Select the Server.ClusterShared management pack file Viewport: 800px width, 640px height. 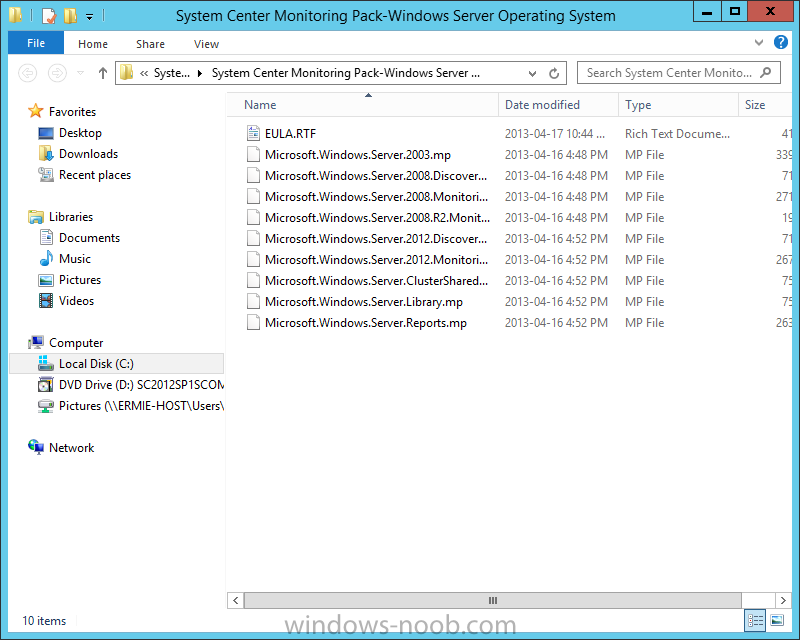tap(376, 280)
